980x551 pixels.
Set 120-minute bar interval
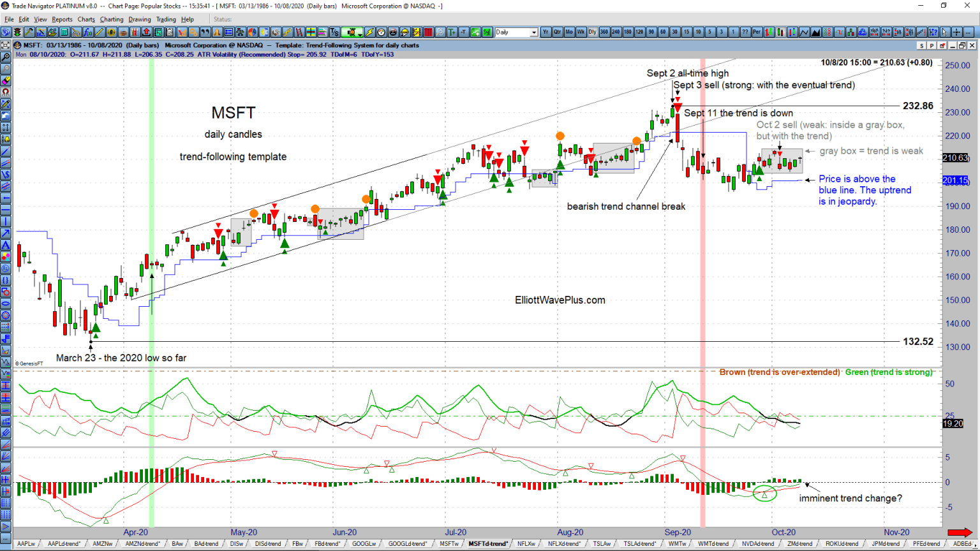(639, 32)
